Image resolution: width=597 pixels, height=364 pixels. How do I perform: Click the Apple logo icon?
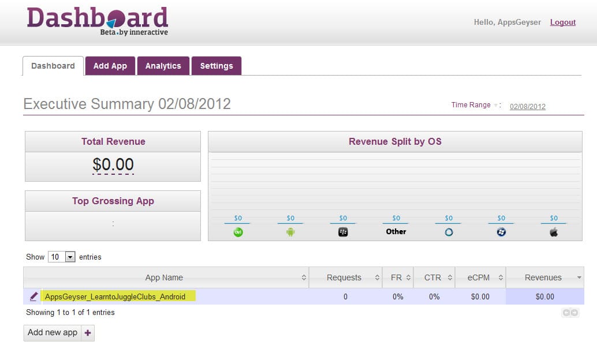click(x=554, y=232)
